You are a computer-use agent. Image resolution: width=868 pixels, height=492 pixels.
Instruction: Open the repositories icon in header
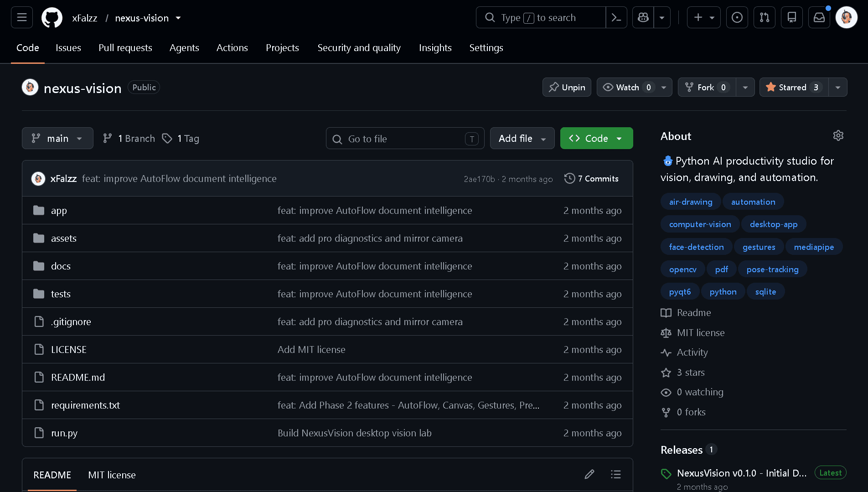(x=792, y=18)
